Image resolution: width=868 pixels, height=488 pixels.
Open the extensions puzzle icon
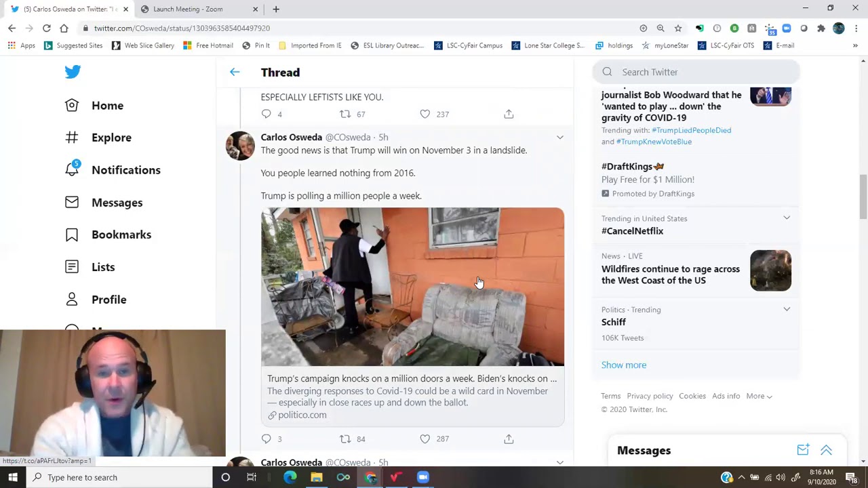821,28
